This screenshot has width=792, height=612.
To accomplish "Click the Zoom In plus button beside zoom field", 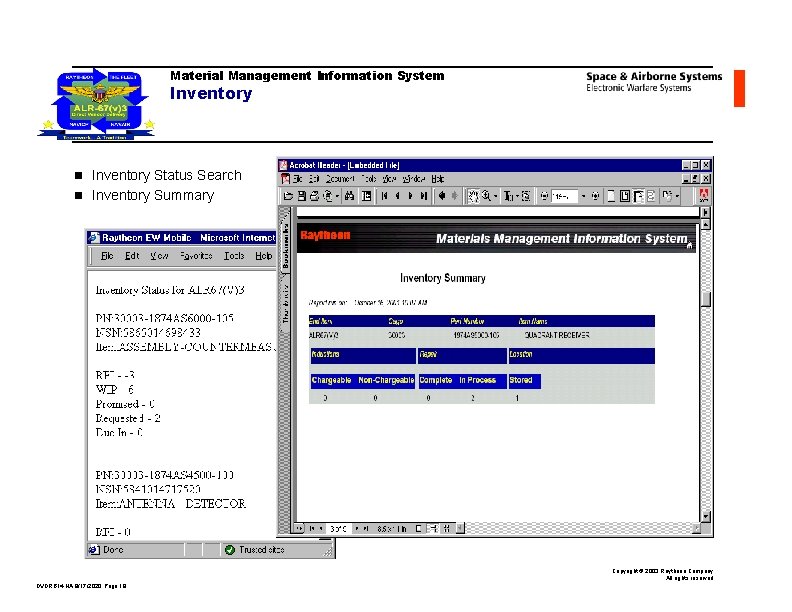I will [x=596, y=196].
